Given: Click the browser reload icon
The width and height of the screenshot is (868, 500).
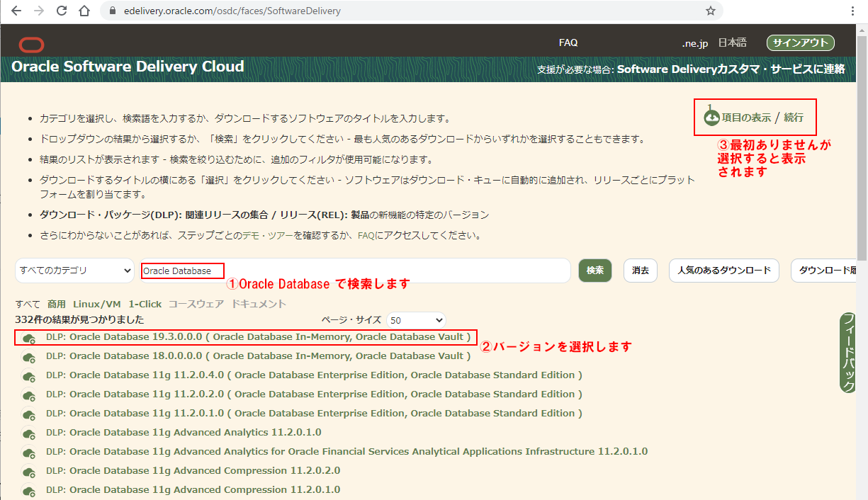Looking at the screenshot, I should (62, 11).
